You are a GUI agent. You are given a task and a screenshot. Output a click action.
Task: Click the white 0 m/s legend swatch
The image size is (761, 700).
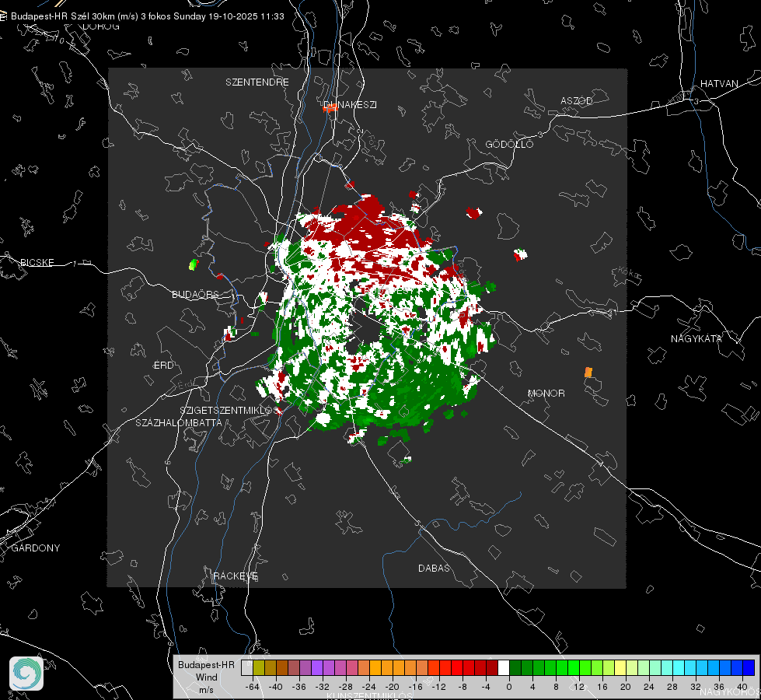click(x=504, y=668)
